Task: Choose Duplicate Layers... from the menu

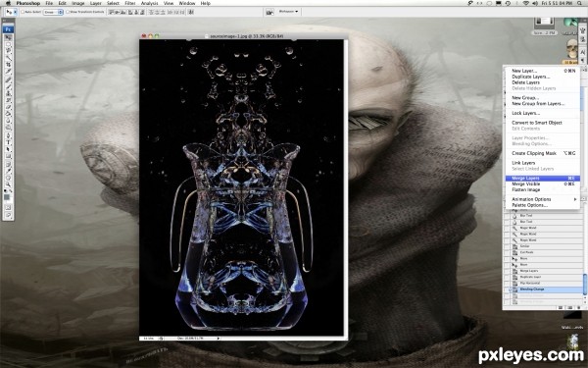Action: [543, 77]
